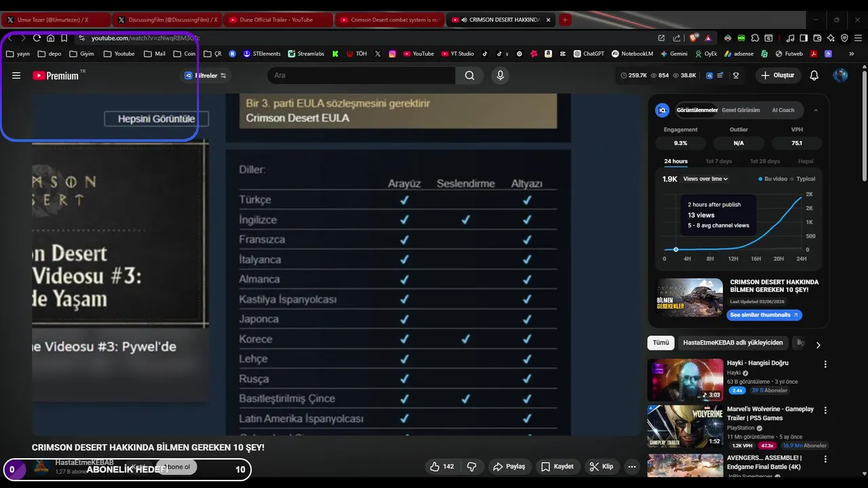Open Views over time dropdown
This screenshot has width=868, height=488.
pos(705,179)
